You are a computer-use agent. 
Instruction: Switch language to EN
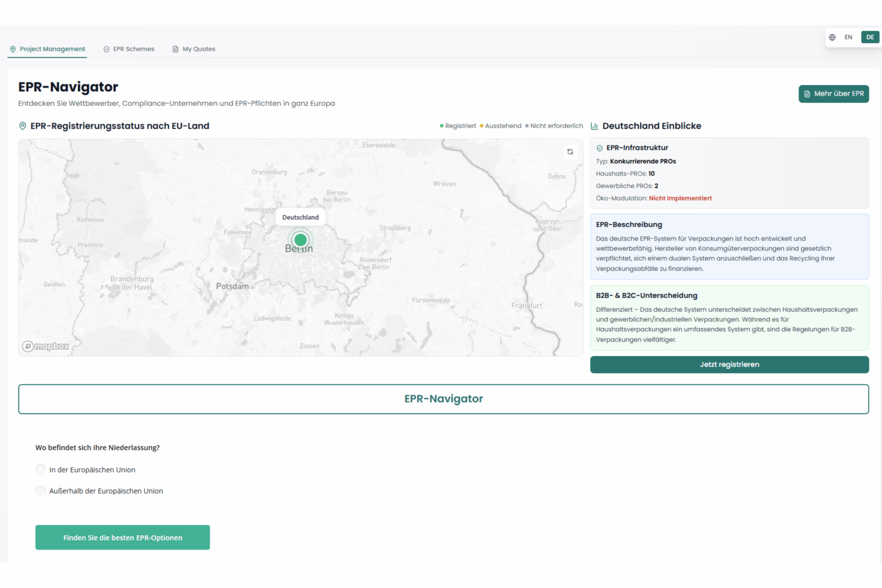tap(848, 37)
